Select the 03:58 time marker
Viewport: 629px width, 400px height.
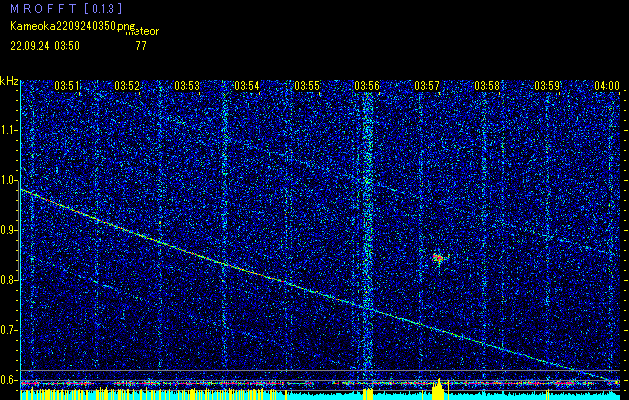click(x=487, y=85)
